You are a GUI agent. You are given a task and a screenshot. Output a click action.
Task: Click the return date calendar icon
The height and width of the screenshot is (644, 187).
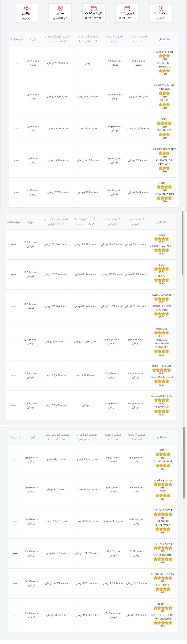pos(93,8)
